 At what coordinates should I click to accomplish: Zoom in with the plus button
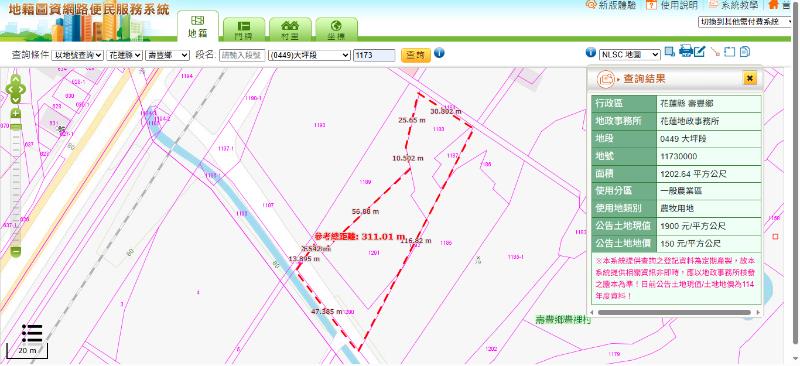[16, 113]
